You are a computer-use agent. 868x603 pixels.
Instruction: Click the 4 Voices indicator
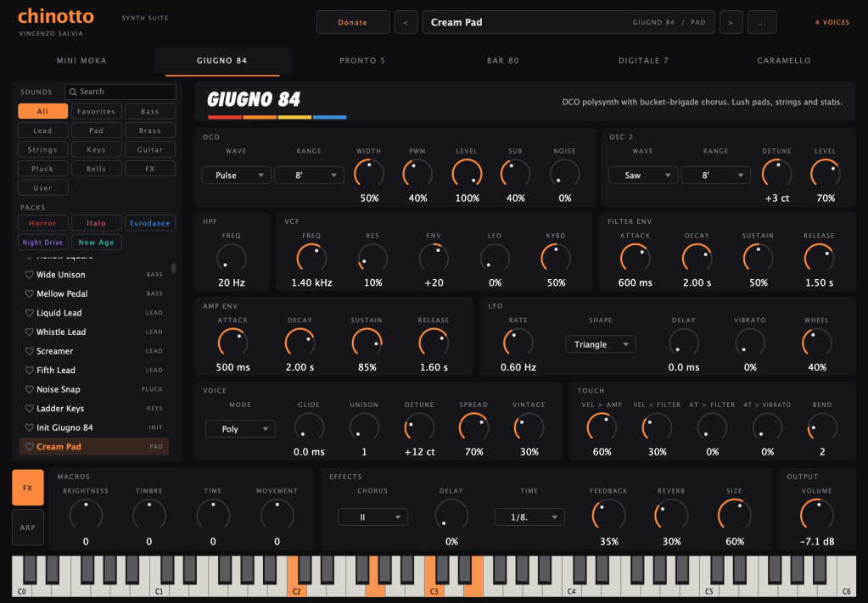[832, 23]
